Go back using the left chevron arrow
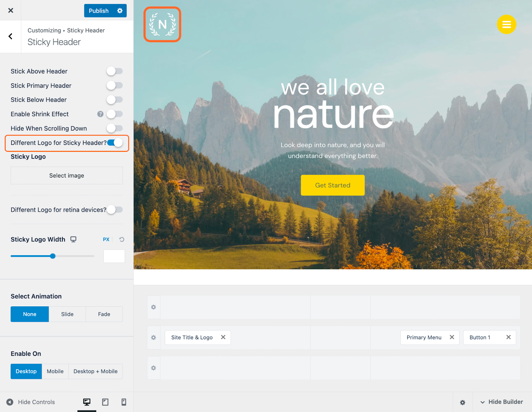Image resolution: width=532 pixels, height=412 pixels. click(10, 36)
